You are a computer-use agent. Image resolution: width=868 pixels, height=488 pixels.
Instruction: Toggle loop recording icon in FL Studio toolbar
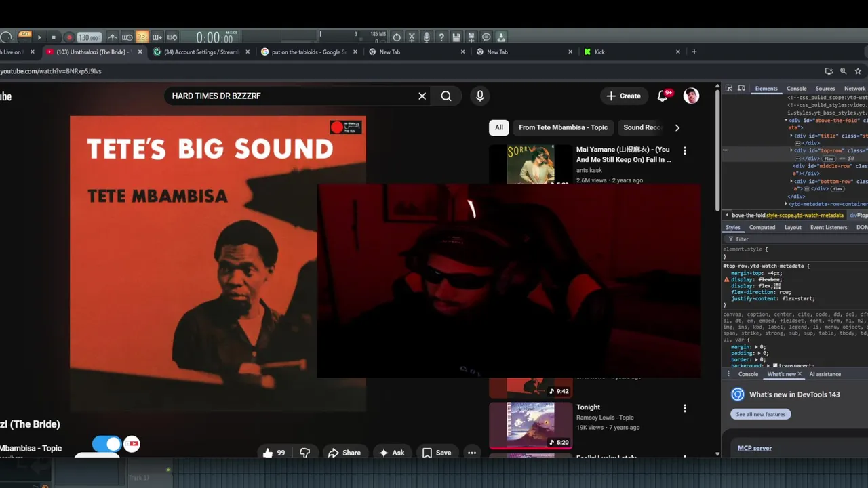[x=172, y=37]
